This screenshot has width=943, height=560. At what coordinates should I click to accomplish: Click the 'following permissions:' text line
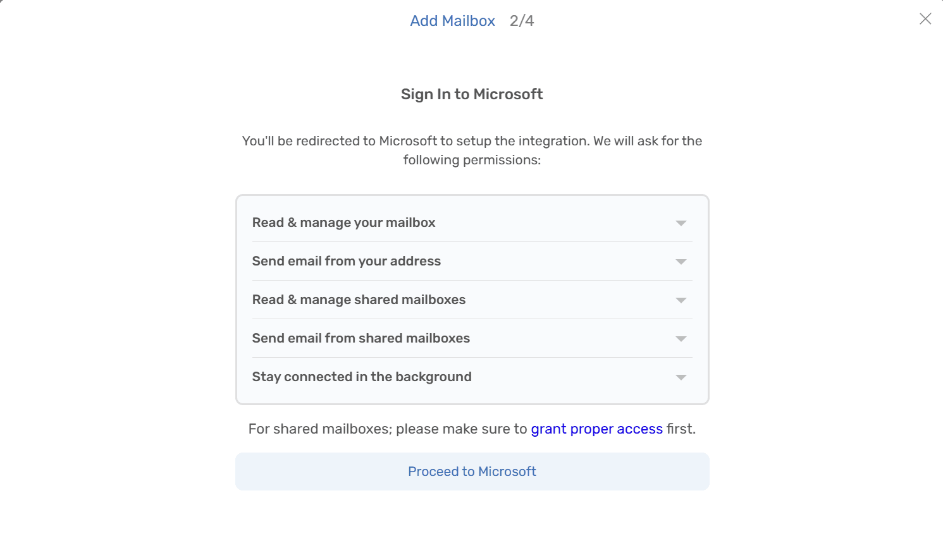click(x=472, y=160)
